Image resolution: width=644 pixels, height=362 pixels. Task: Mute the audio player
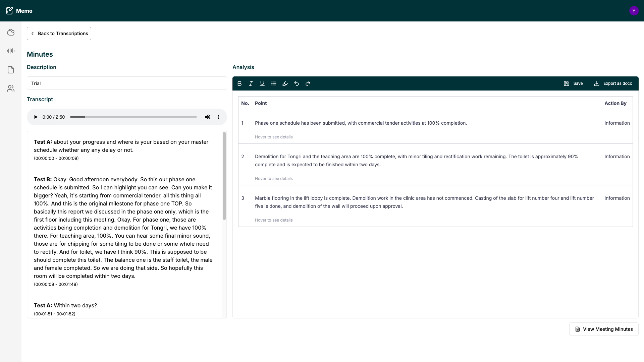coord(208,117)
